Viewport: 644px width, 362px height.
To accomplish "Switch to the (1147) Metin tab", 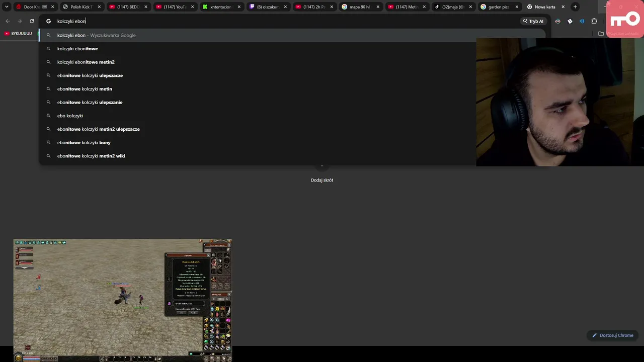I will click(x=406, y=7).
